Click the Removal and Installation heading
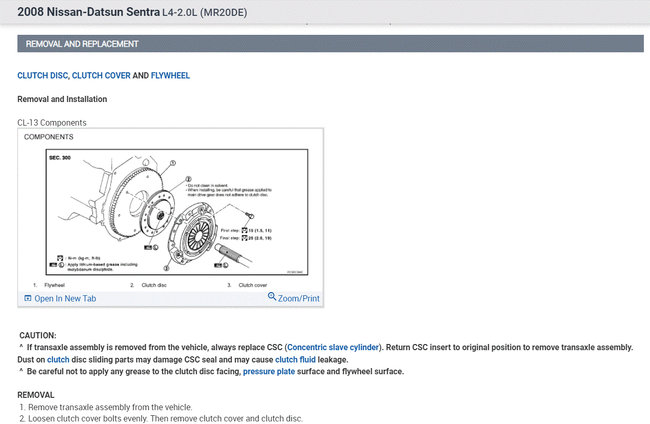650x424 pixels. click(62, 99)
